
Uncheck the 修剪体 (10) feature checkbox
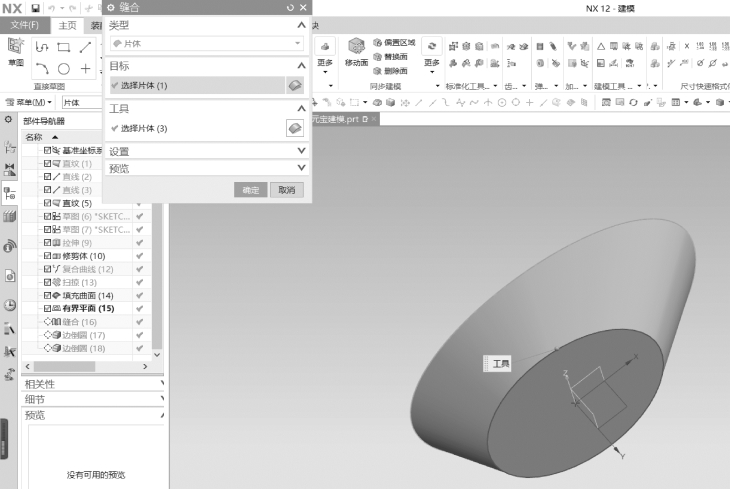47,256
